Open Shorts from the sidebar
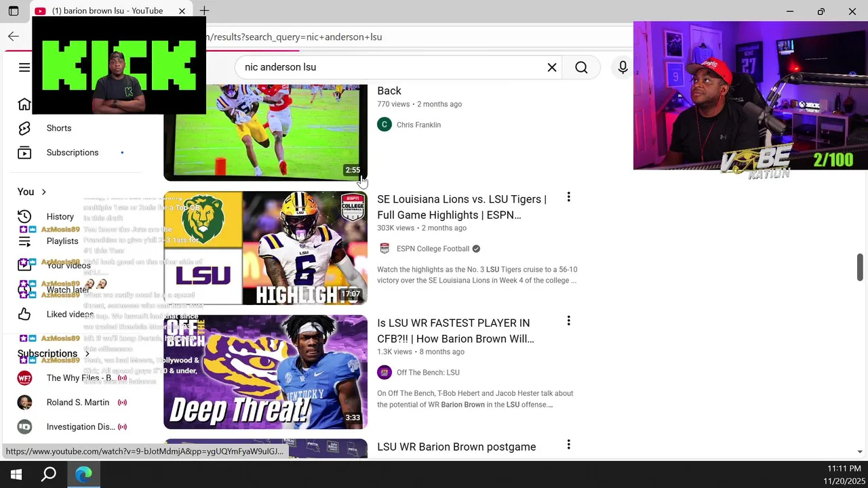This screenshot has width=868, height=488. click(x=59, y=128)
